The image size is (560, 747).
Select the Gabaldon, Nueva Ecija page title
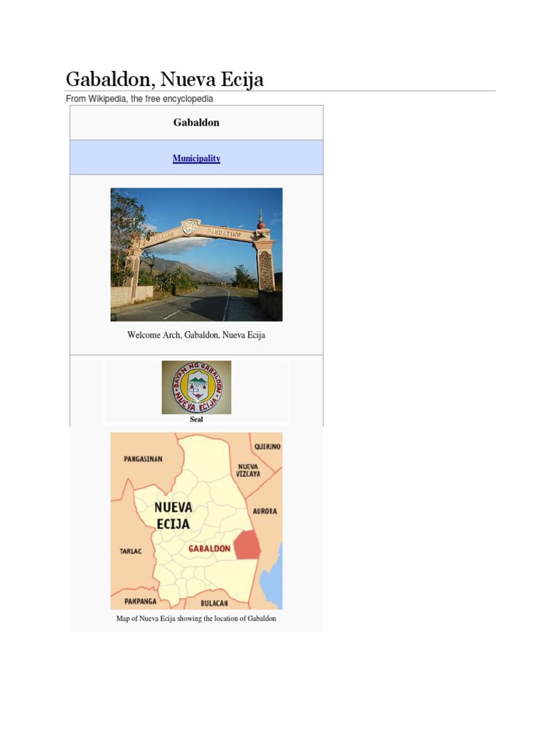click(x=164, y=79)
